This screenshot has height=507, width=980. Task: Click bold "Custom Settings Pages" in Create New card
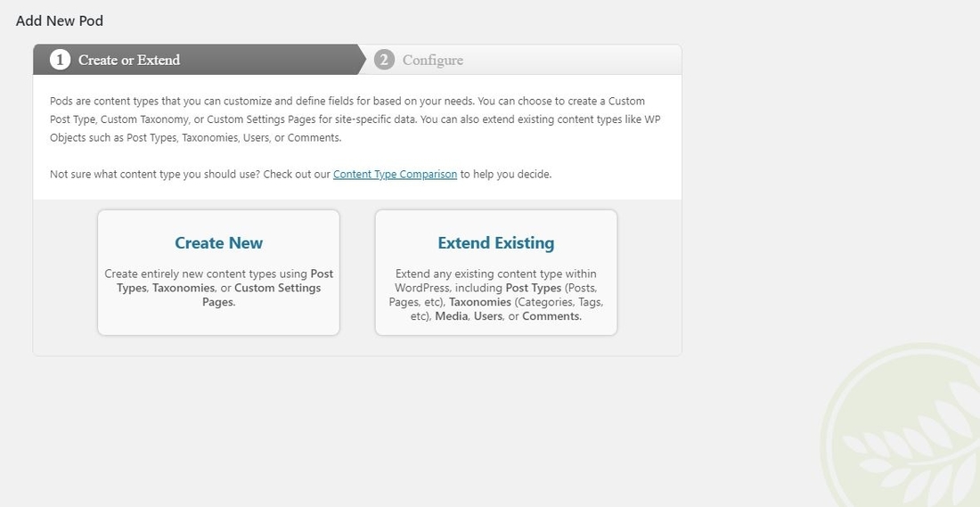276,288
